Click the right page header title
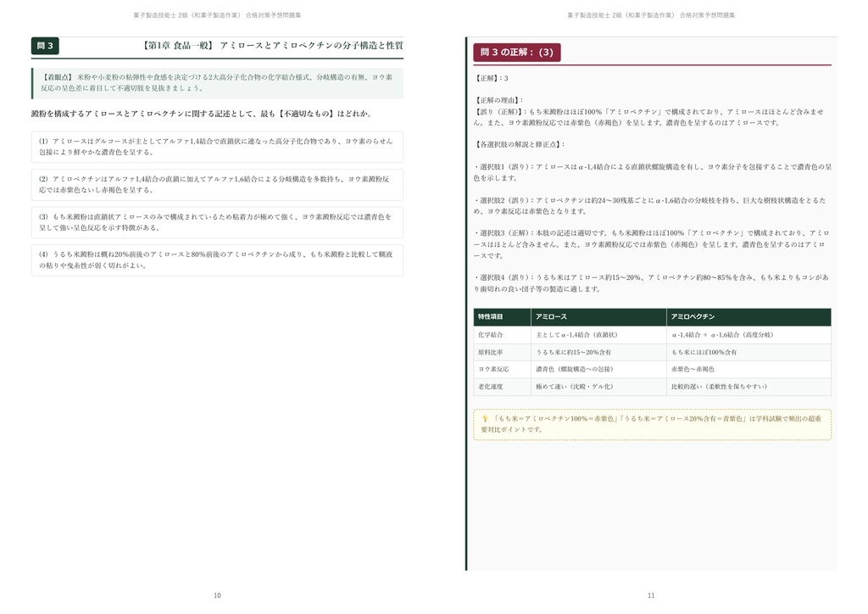 point(651,15)
